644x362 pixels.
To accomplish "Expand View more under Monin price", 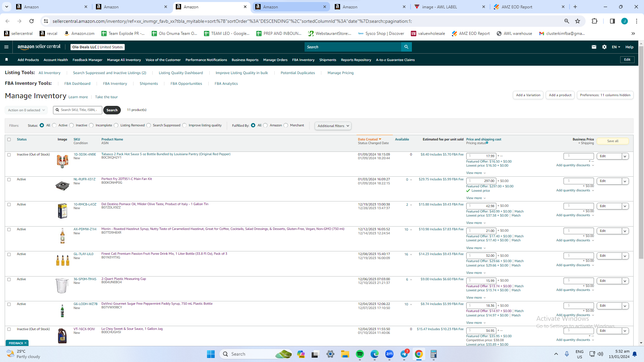I will click(476, 248).
